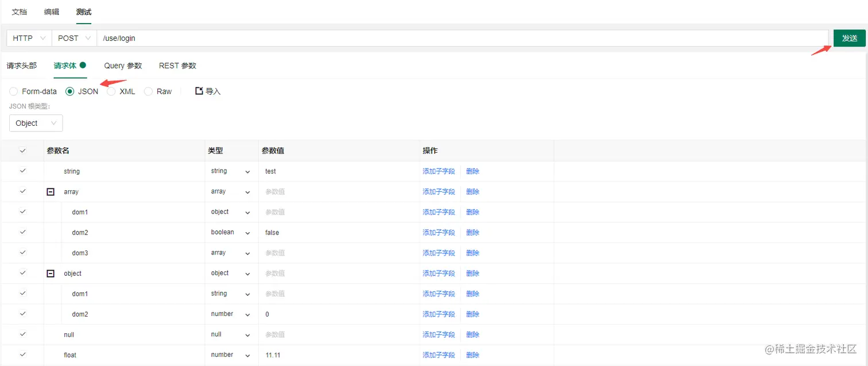The height and width of the screenshot is (366, 868).
Task: Click the import icon next to 导入
Action: tap(199, 91)
